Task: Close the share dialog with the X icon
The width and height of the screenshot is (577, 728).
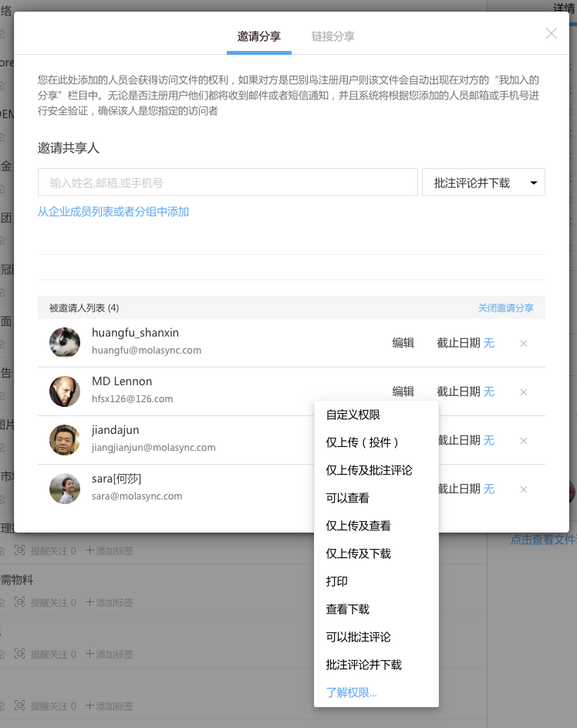Action: (x=551, y=33)
